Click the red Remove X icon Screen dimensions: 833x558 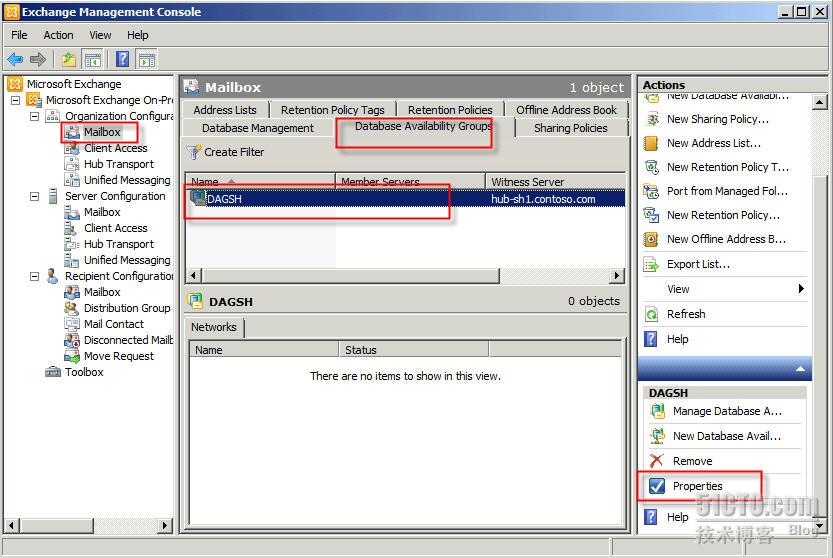[x=657, y=461]
